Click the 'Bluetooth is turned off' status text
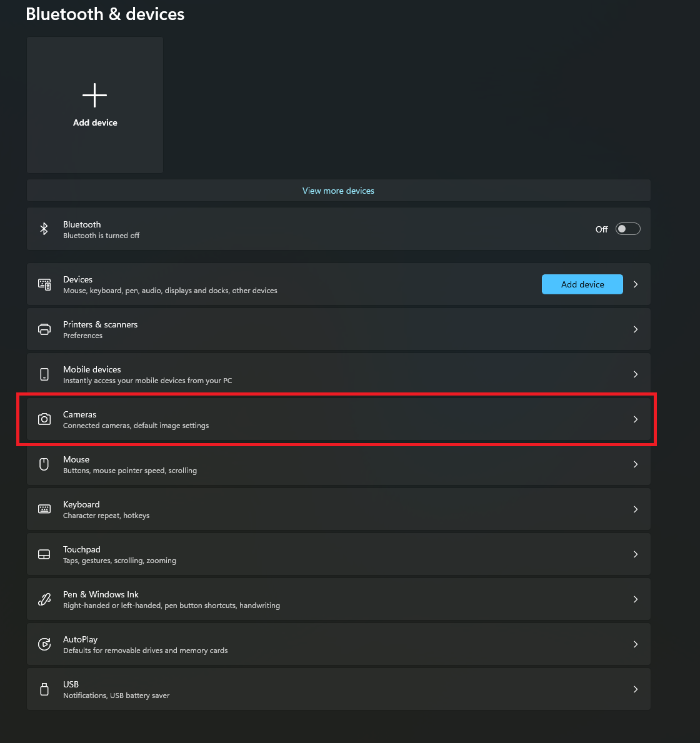The height and width of the screenshot is (743, 700). [101, 236]
